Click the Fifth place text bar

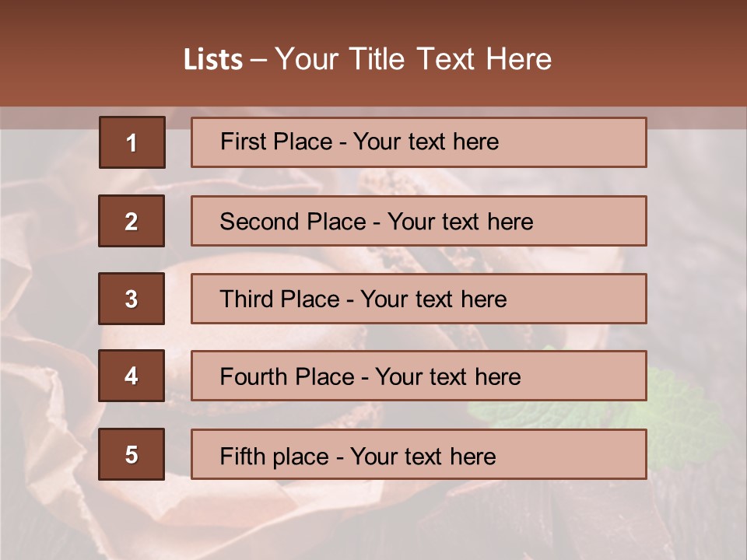tap(419, 453)
